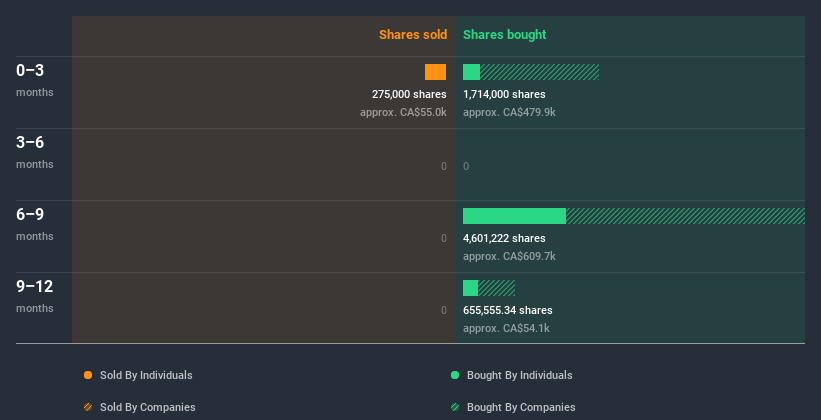Click the 275,000 shares value
The image size is (821, 420).
tap(409, 94)
